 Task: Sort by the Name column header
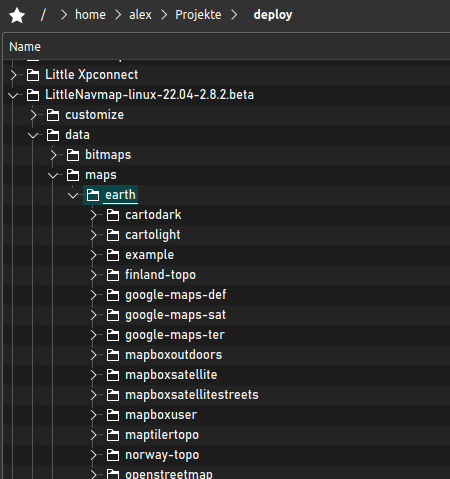(x=25, y=47)
